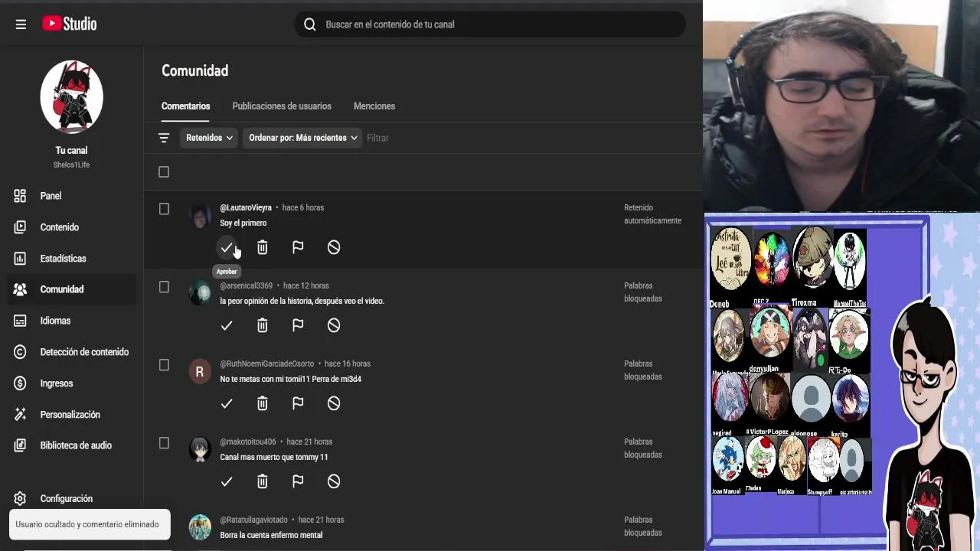The height and width of the screenshot is (551, 980).
Task: Open @RuthNoemiGarciadeOsorto user link
Action: tap(267, 364)
